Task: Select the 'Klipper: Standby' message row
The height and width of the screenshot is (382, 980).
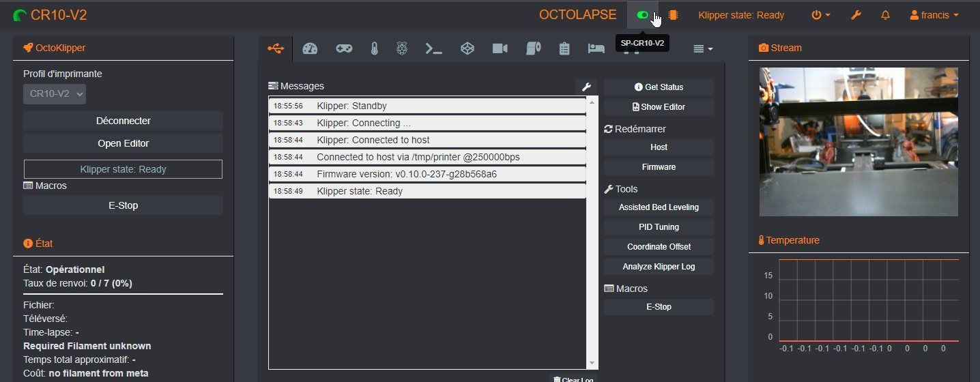Action: pyautogui.click(x=427, y=106)
